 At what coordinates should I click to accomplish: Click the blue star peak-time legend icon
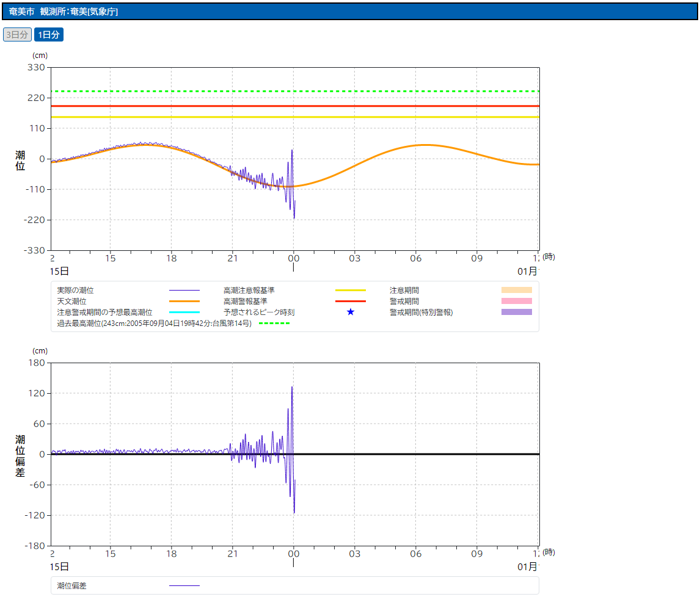[351, 312]
